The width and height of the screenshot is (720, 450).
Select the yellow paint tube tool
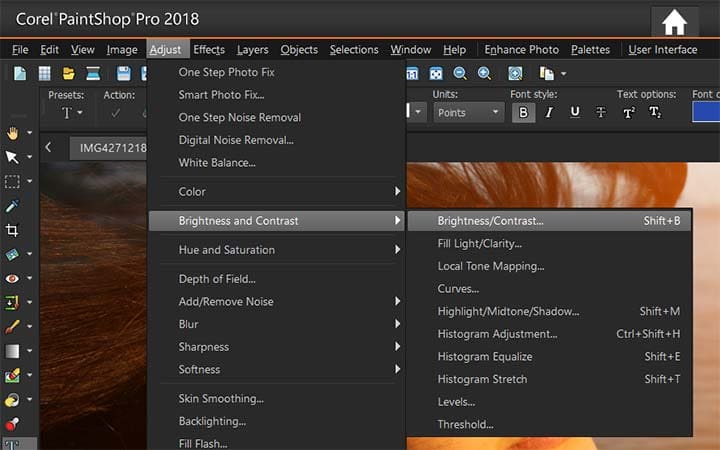coord(12,400)
